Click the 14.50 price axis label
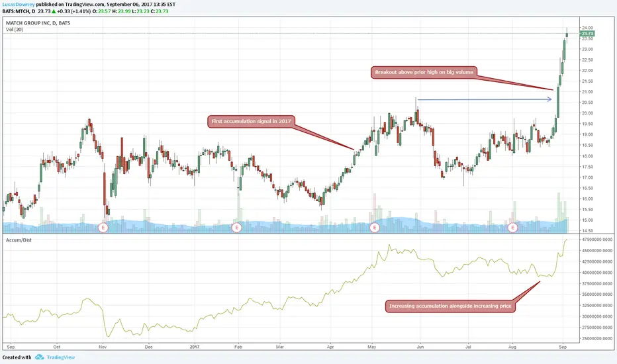 (587, 231)
